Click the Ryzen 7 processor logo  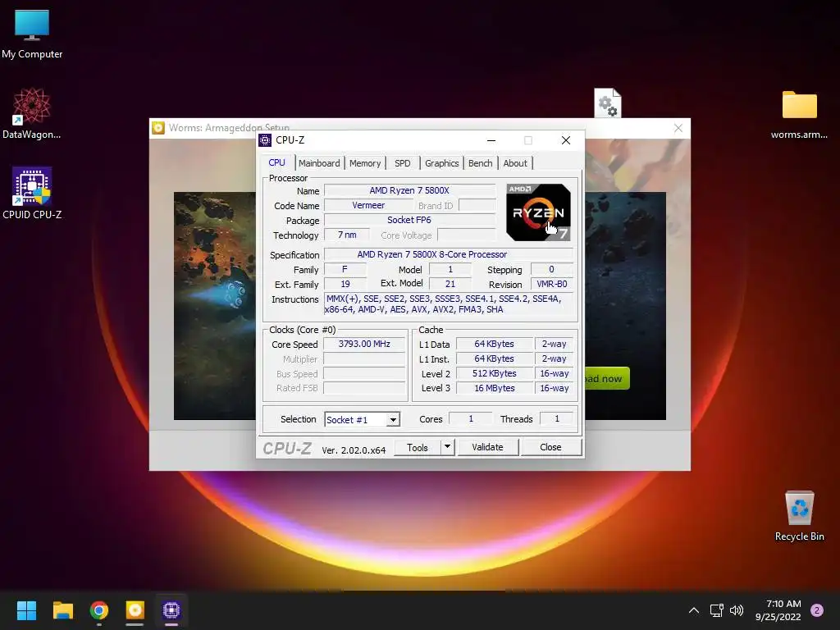[x=538, y=212]
